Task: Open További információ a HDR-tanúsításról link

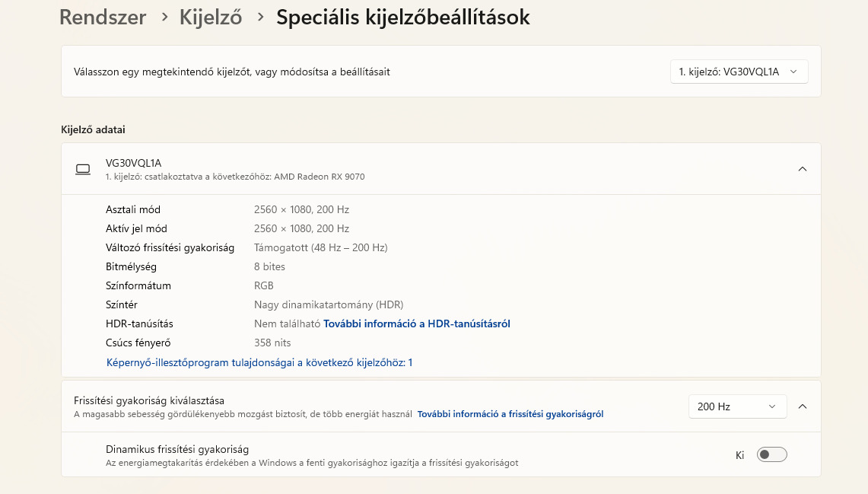Action: tap(417, 323)
